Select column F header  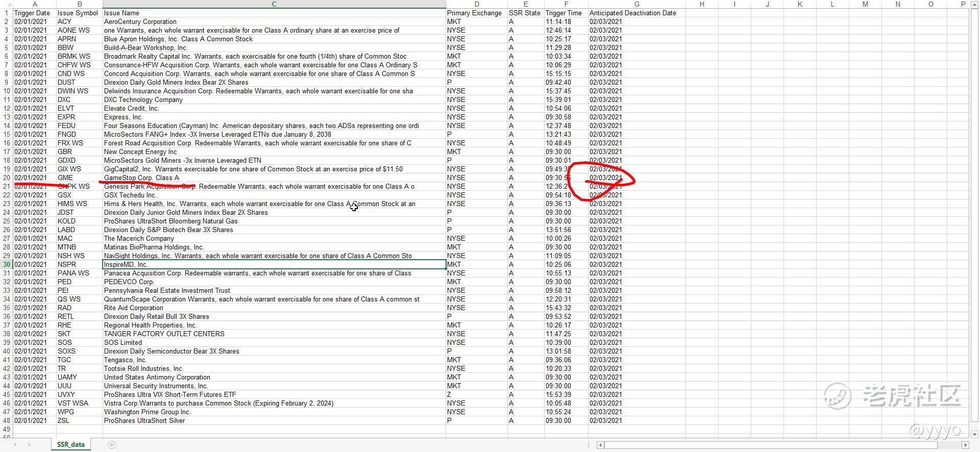pos(566,4)
